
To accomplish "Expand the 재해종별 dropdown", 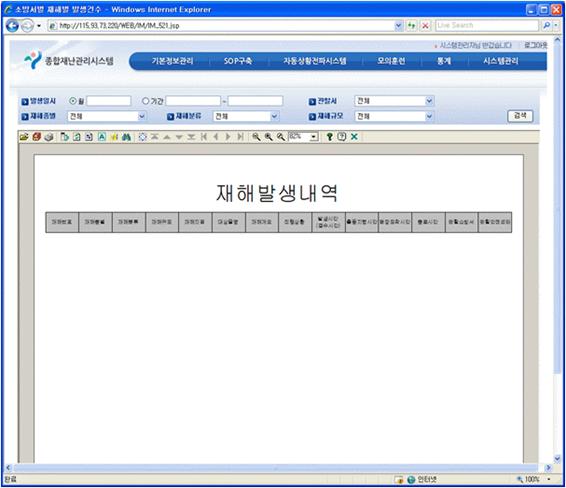I will pos(142,116).
